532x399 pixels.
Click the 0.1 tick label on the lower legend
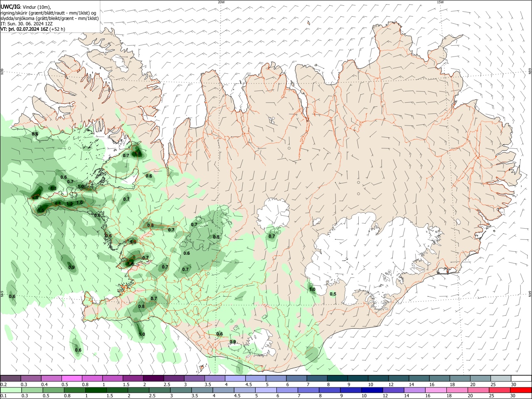coord(3,396)
